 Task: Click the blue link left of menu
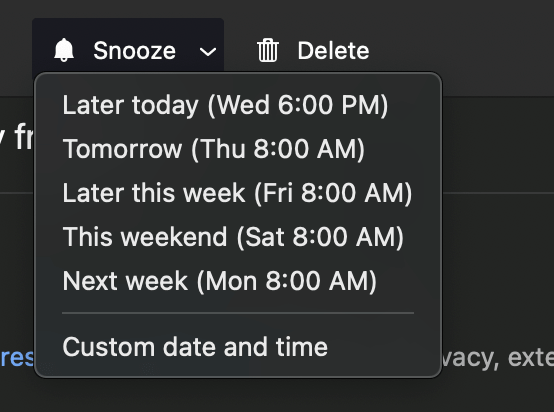point(17,358)
